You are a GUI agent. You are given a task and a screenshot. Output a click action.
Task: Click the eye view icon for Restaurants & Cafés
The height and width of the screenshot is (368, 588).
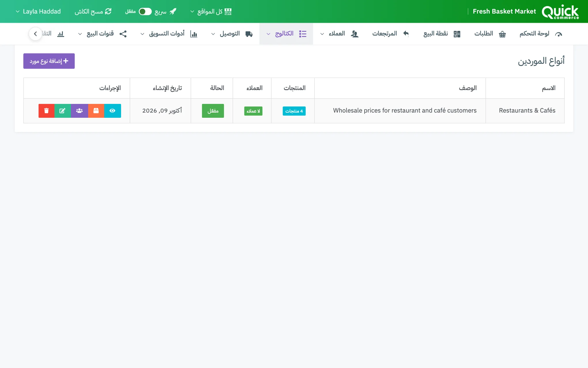tap(112, 111)
